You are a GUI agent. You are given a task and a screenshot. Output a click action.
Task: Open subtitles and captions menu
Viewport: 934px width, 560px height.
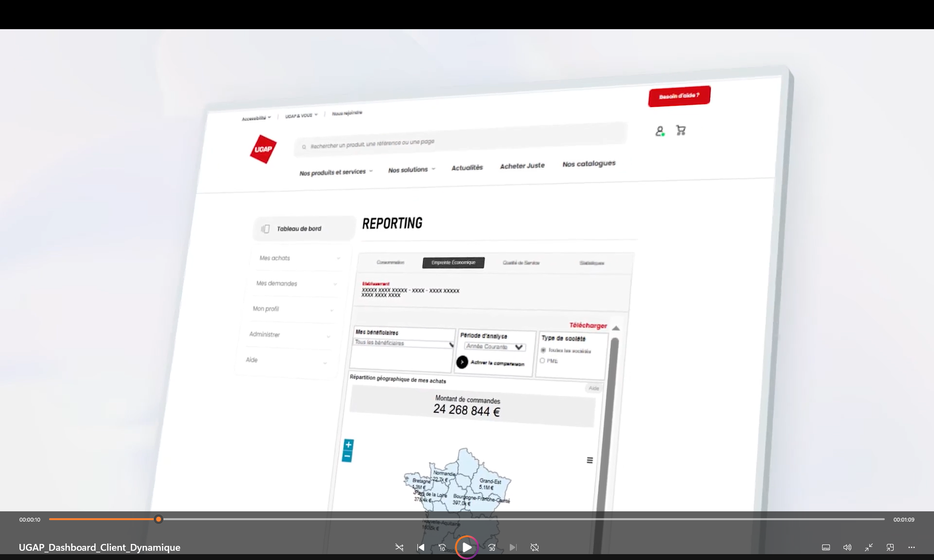(826, 547)
